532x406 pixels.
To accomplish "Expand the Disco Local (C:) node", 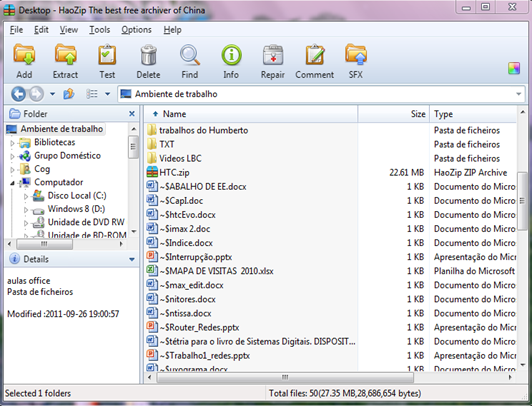I will pyautogui.click(x=26, y=196).
